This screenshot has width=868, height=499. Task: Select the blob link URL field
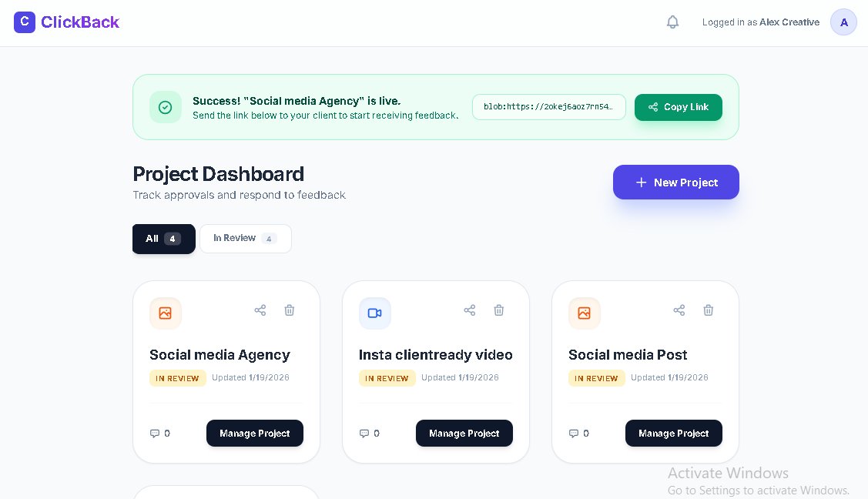click(x=548, y=107)
